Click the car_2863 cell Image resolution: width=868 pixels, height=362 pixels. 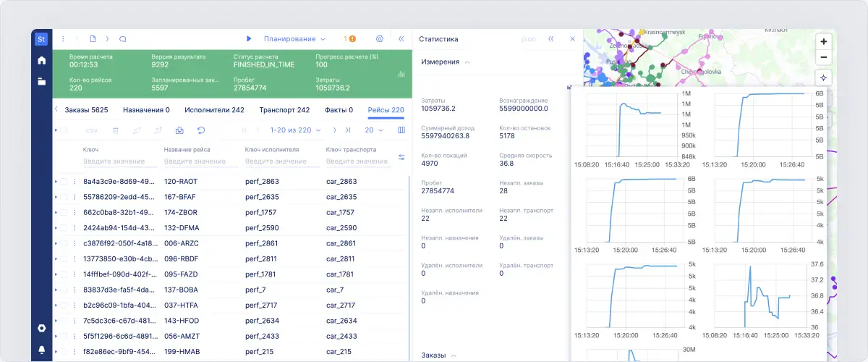pos(341,181)
